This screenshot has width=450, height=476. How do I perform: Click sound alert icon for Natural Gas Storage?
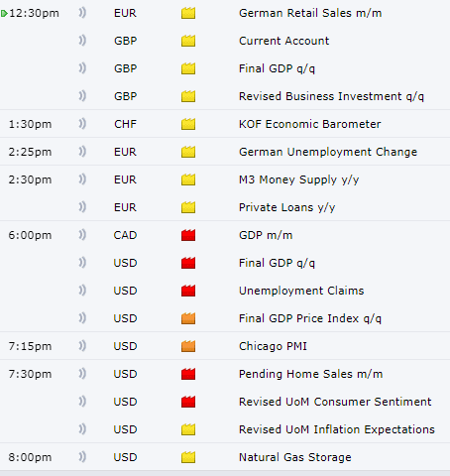click(82, 457)
